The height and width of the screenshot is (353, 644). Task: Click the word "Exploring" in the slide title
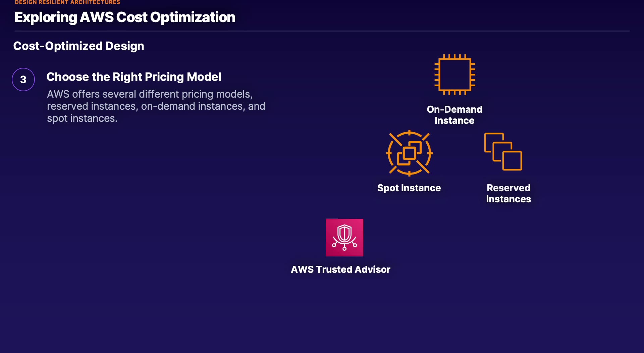pyautogui.click(x=46, y=17)
